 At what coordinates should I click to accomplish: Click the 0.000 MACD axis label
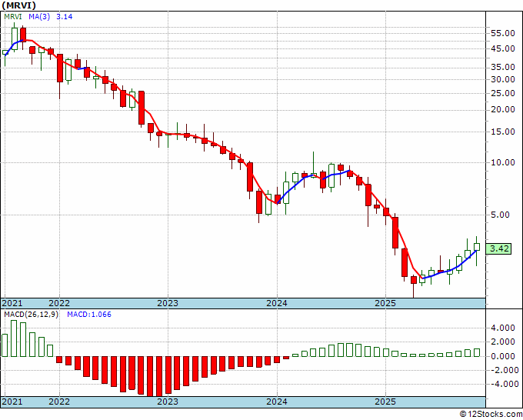point(503,356)
